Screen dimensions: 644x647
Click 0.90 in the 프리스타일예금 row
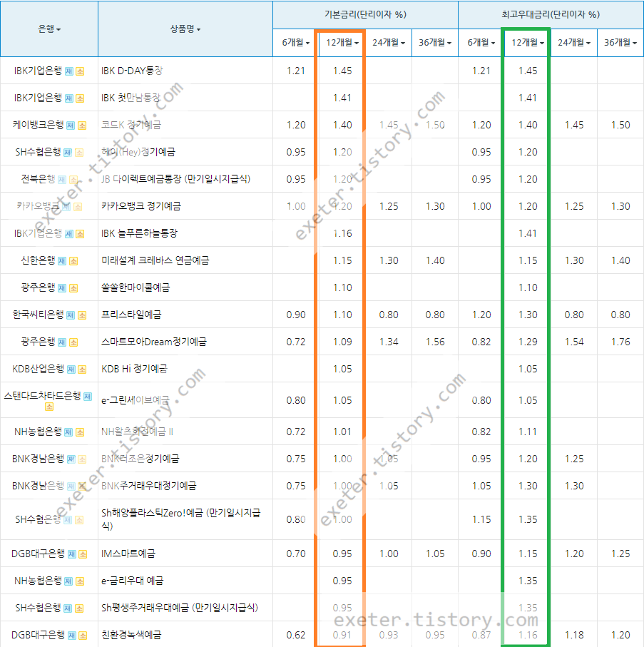pyautogui.click(x=296, y=315)
